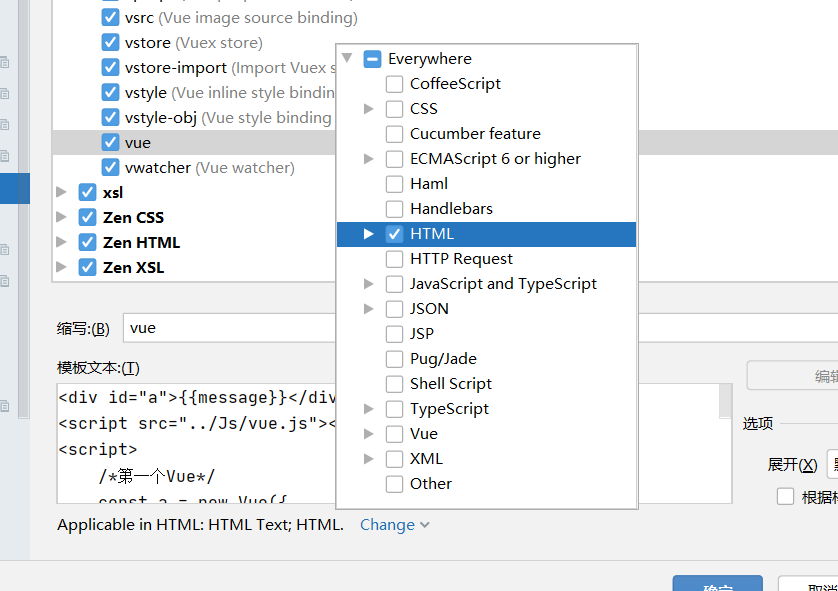Open the Change context dropdown link
The height and width of the screenshot is (591, 838).
[x=394, y=525]
